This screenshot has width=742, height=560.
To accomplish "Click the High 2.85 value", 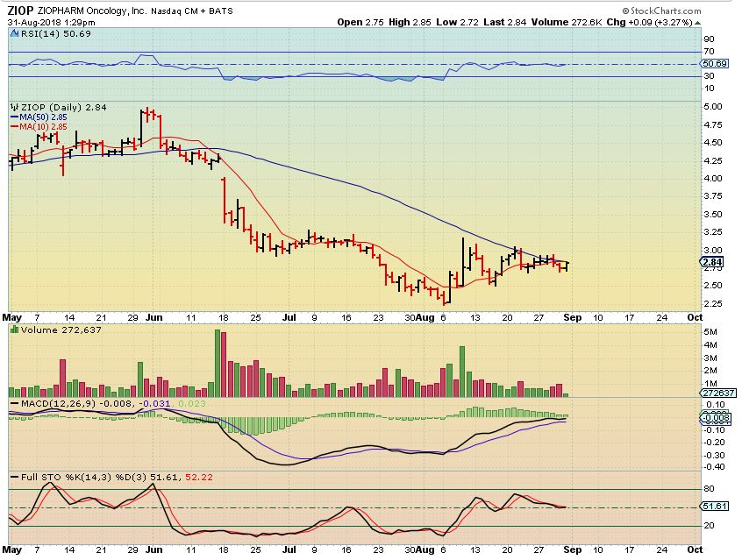I will point(410,22).
